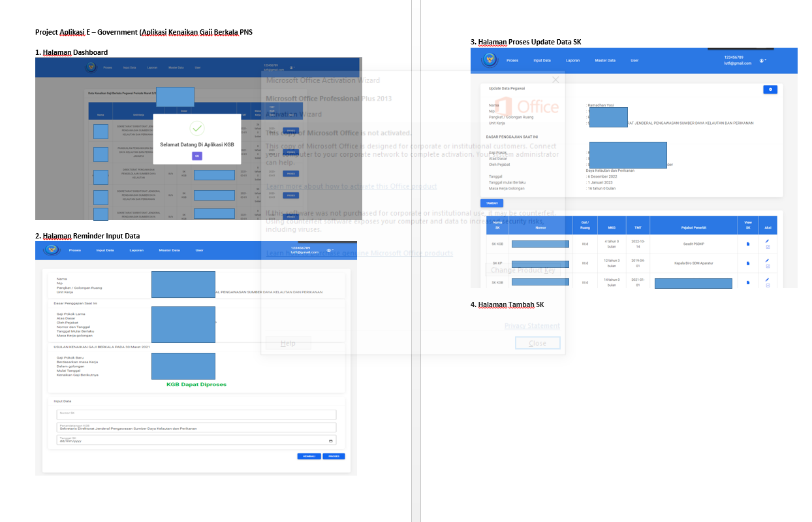The height and width of the screenshot is (522, 812).
Task: Click the Help button in Activation Wizard
Action: [288, 343]
